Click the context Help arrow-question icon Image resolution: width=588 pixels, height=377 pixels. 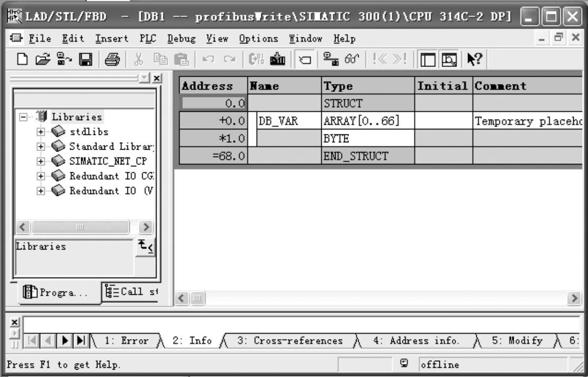[474, 59]
